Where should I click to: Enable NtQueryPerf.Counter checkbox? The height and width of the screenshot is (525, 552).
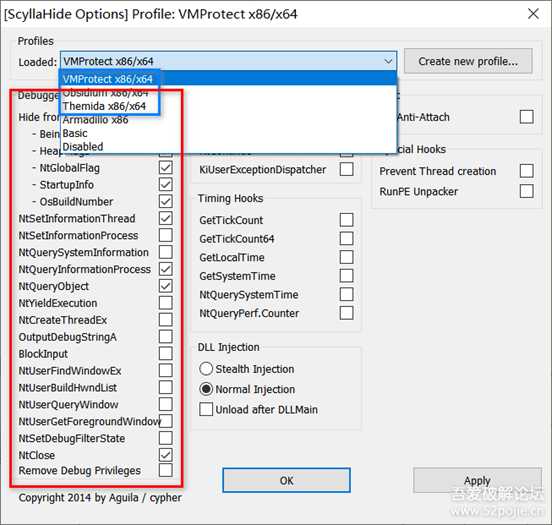click(x=346, y=313)
